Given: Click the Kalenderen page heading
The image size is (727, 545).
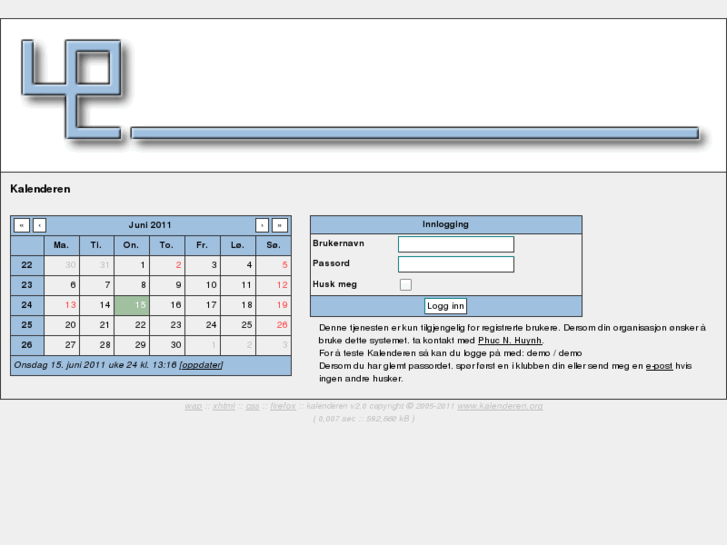Looking at the screenshot, I should pyautogui.click(x=40, y=189).
